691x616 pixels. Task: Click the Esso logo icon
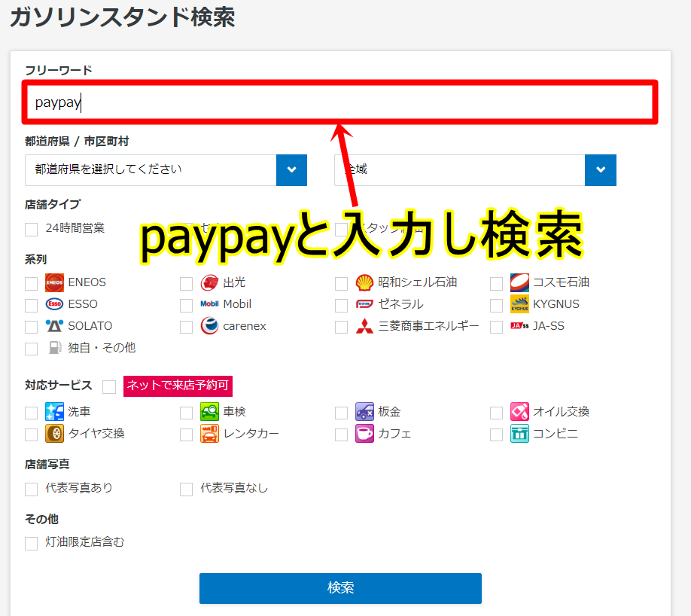(54, 304)
